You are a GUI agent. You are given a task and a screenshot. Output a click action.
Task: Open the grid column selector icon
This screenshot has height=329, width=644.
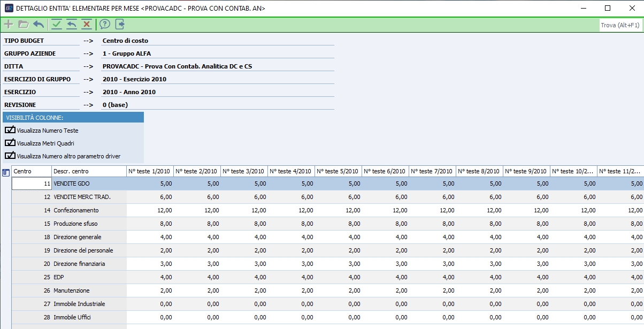click(x=6, y=172)
